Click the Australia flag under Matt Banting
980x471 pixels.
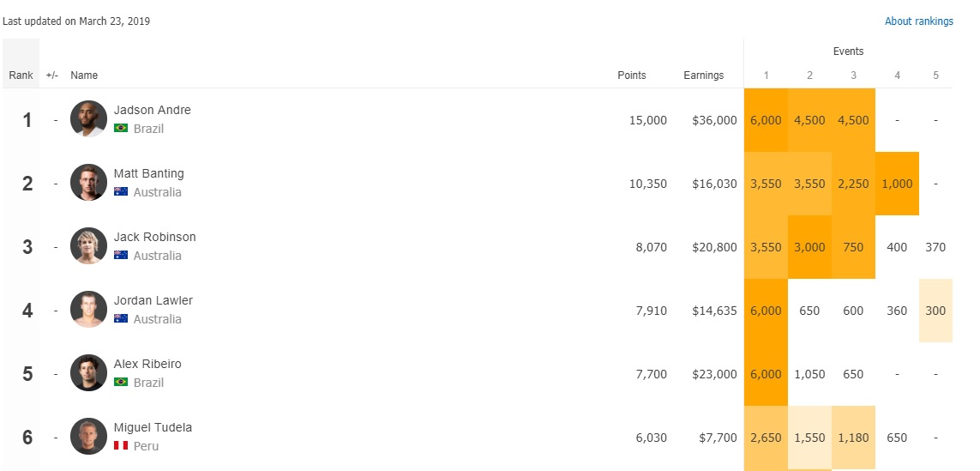[x=121, y=192]
